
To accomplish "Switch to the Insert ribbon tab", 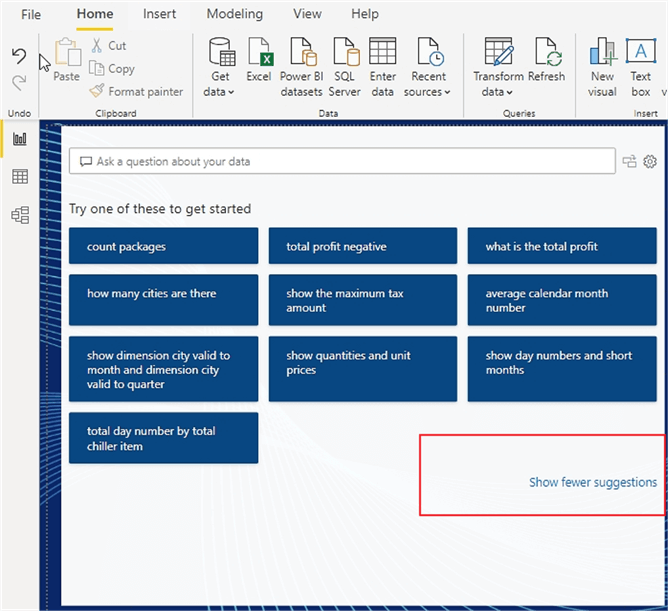I will point(159,14).
